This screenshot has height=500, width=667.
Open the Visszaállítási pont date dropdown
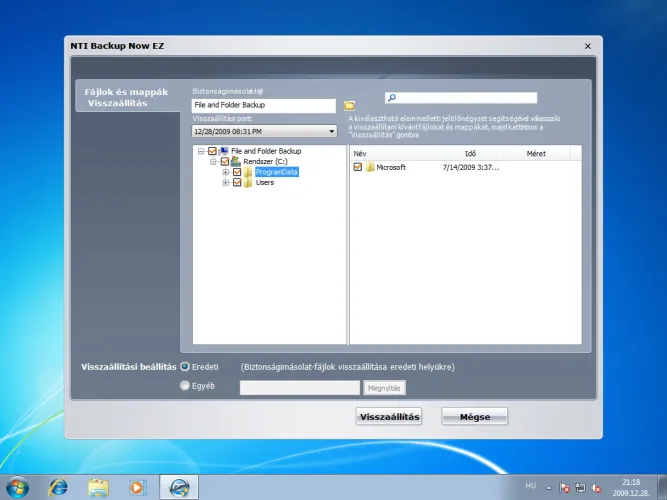[x=264, y=131]
